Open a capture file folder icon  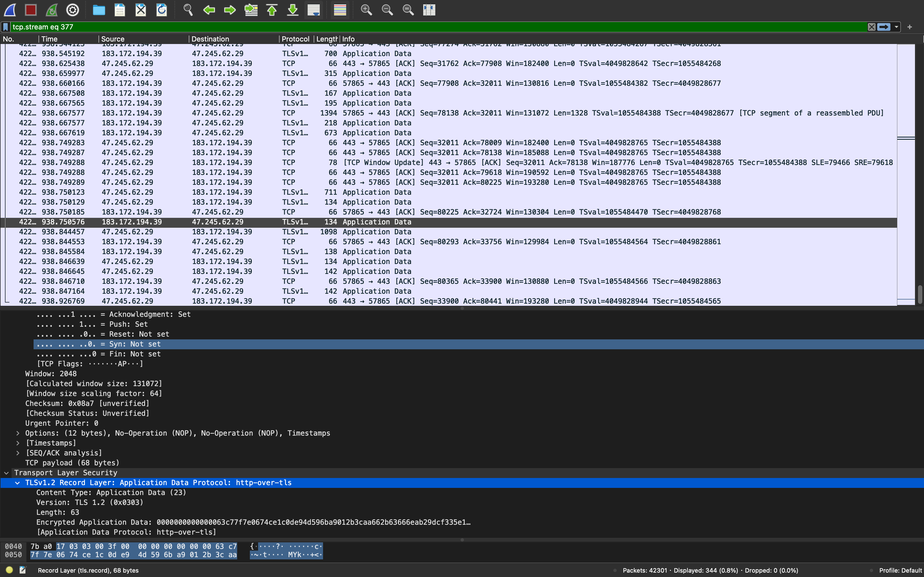pyautogui.click(x=99, y=10)
